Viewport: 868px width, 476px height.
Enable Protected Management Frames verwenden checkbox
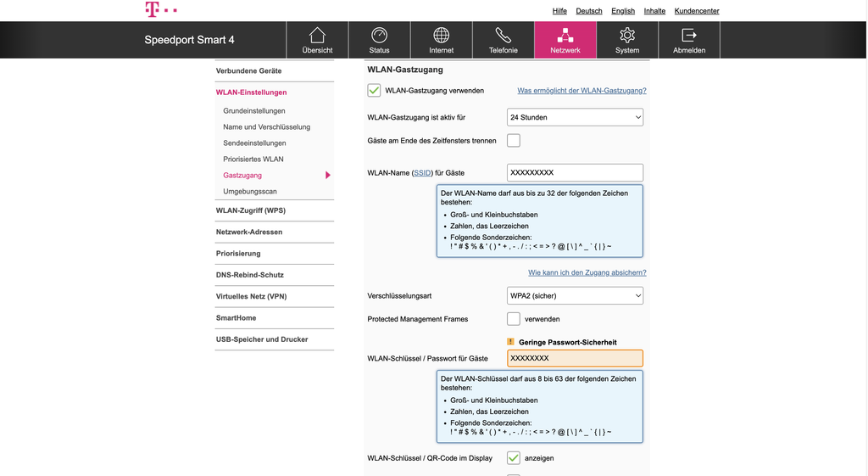[x=514, y=319]
